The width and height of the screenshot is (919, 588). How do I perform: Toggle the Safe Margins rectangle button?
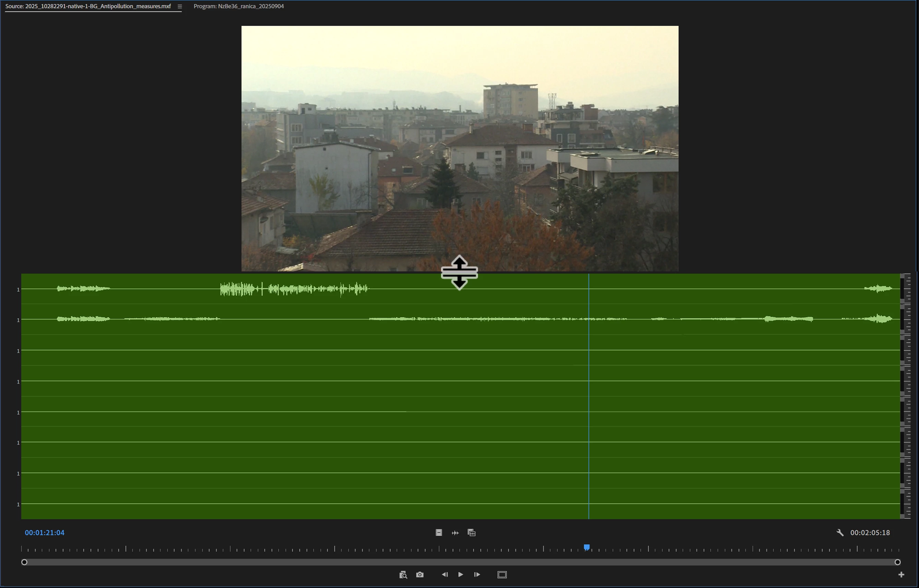(x=502, y=575)
